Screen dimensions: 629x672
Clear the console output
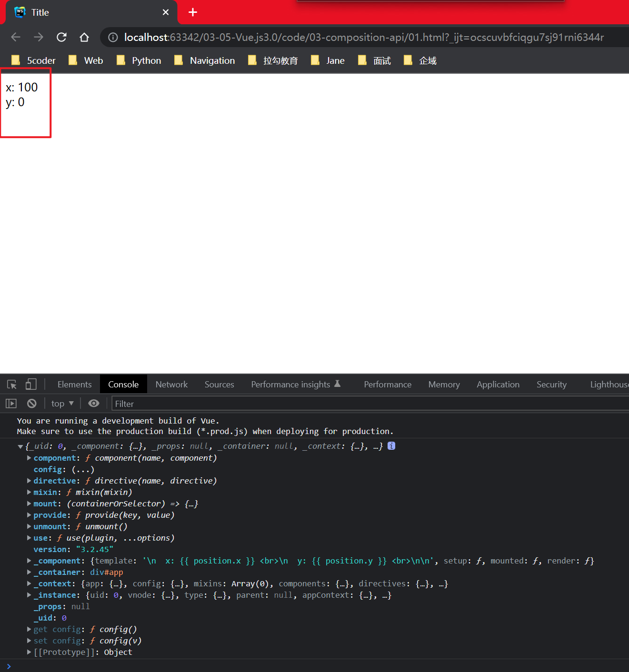point(32,404)
